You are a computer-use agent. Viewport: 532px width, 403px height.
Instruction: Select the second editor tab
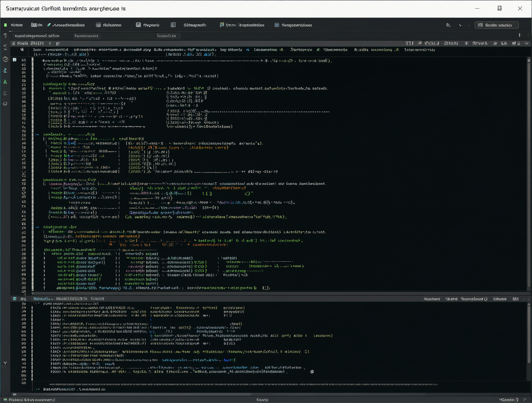point(86,36)
